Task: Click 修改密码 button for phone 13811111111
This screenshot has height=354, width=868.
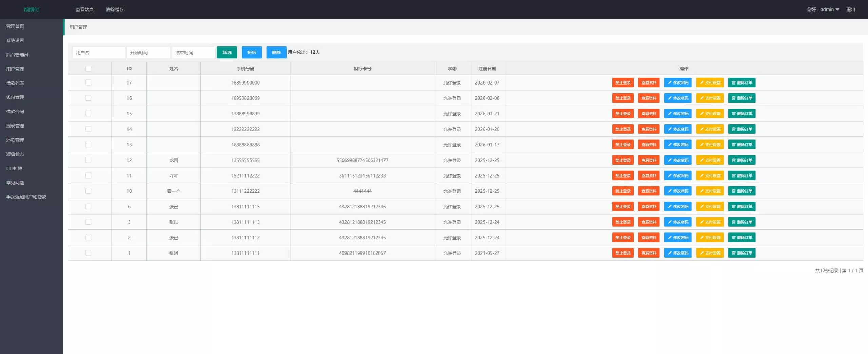Action: [x=677, y=253]
